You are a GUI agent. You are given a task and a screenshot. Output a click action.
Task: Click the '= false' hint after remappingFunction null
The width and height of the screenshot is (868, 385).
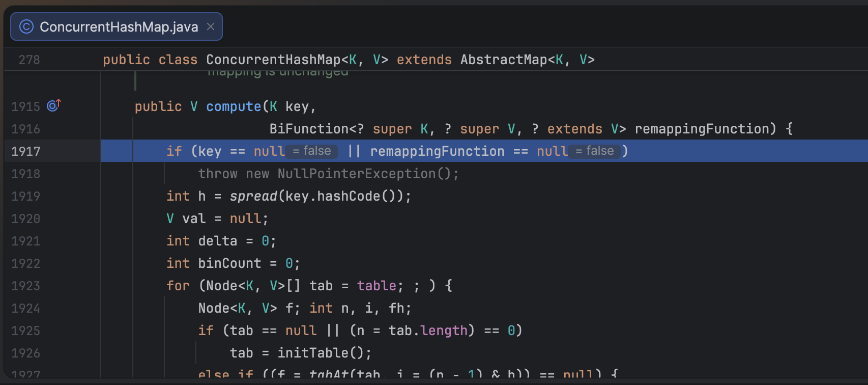point(594,151)
